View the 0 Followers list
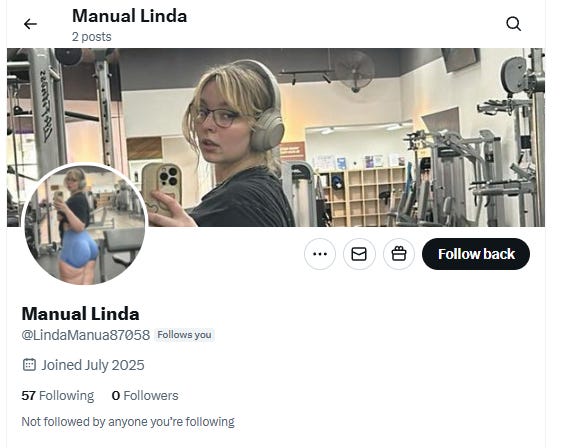Viewport: 562px width, 448px height. (x=145, y=395)
